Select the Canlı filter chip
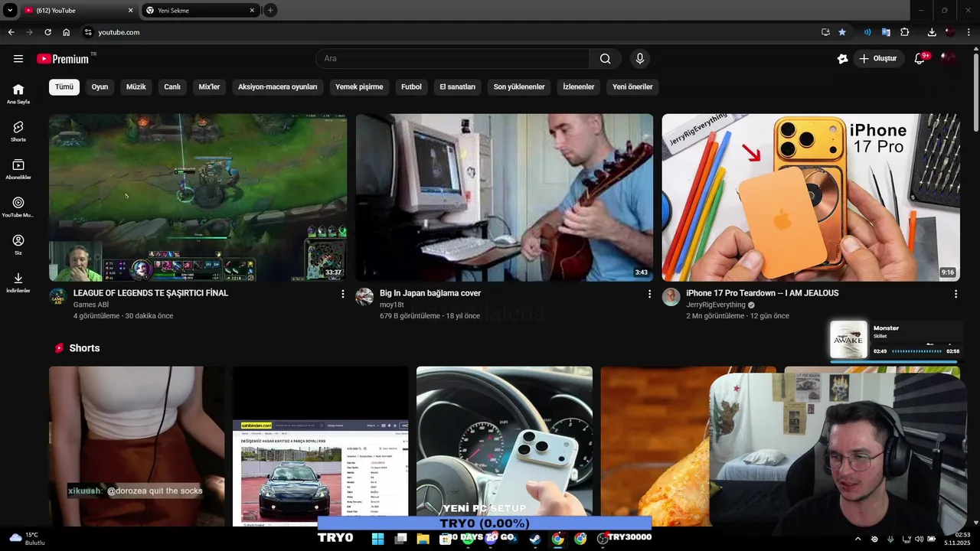Viewport: 980px width, 551px height. point(172,86)
